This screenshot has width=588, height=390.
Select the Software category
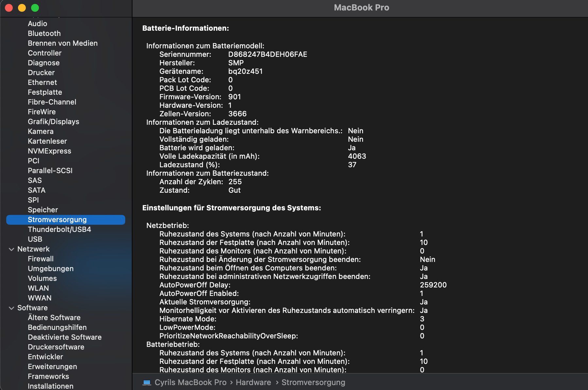pyautogui.click(x=32, y=308)
